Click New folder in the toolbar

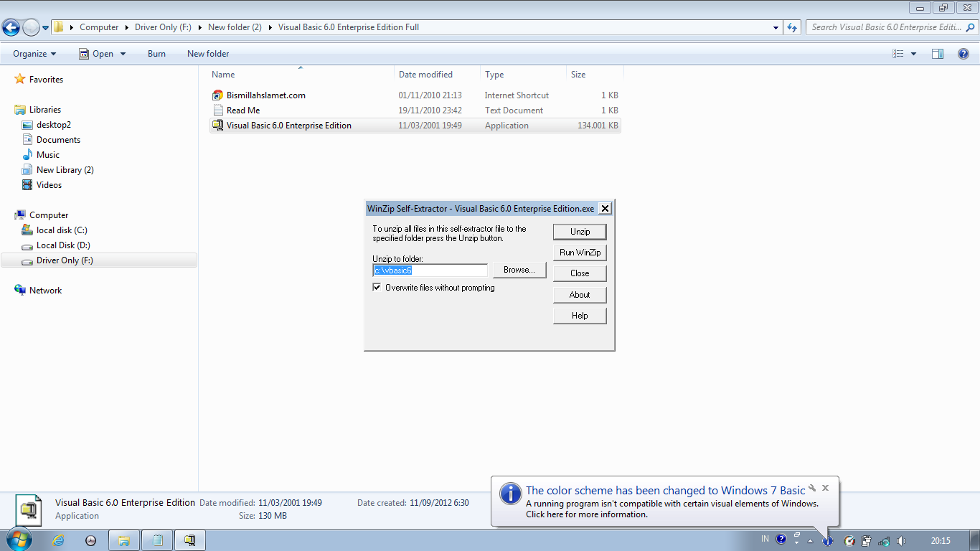(x=207, y=53)
